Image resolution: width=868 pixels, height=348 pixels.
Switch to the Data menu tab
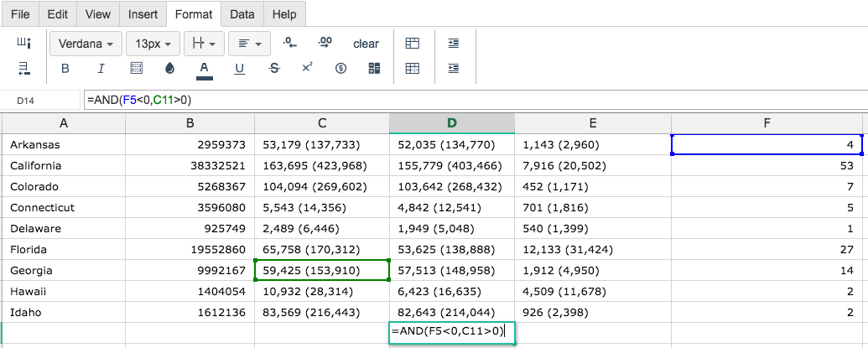242,14
